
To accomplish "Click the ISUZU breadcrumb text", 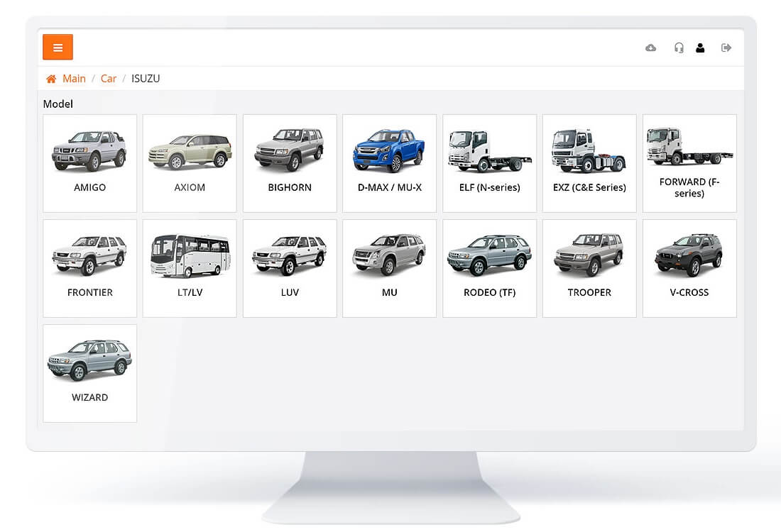I will tap(146, 79).
